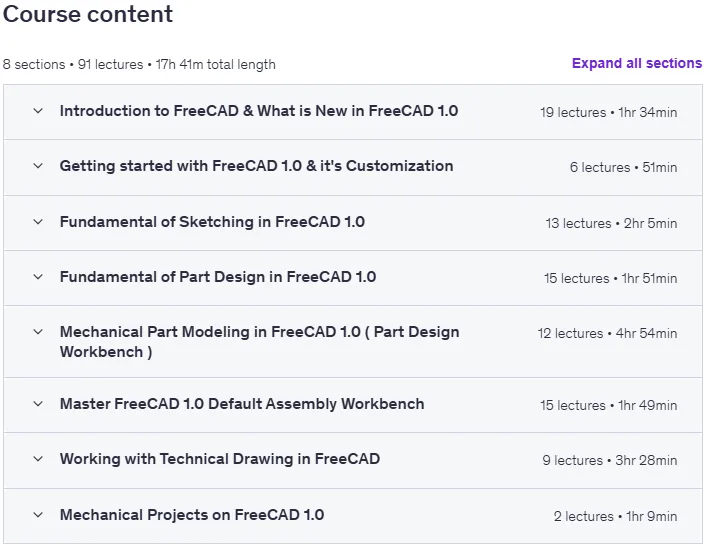Image resolution: width=705 pixels, height=546 pixels.
Task: Click the 12 lectures 4hr 54min label
Action: 607,333
